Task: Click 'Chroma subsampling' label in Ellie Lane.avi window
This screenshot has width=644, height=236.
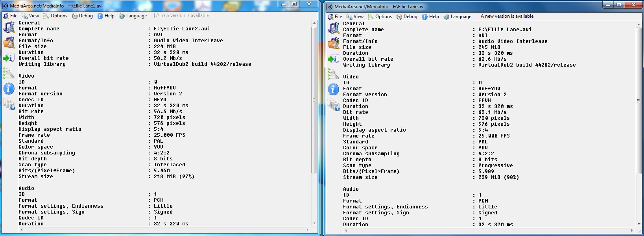Action: pyautogui.click(x=371, y=154)
